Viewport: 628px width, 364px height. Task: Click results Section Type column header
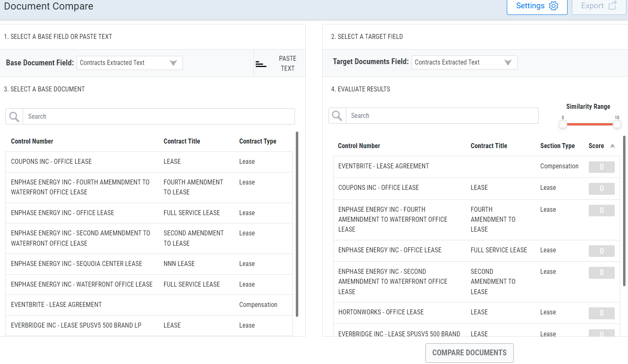click(x=557, y=146)
